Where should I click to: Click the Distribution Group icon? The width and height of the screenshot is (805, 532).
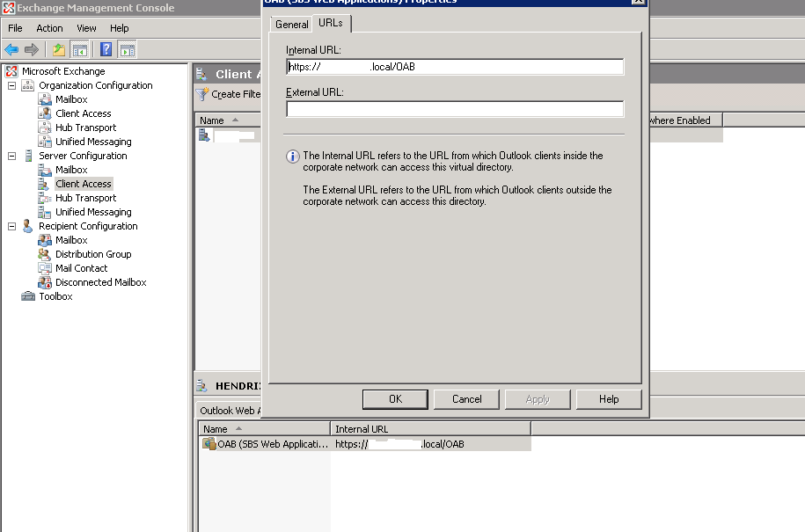click(45, 254)
